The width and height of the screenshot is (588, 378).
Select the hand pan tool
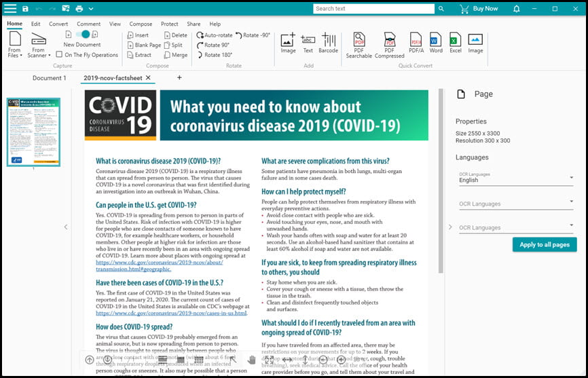(x=251, y=360)
